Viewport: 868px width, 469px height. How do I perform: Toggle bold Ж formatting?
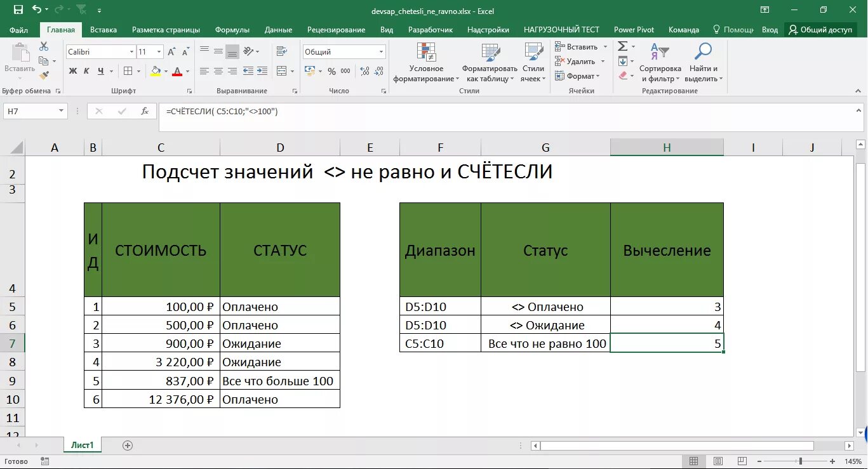coord(73,71)
